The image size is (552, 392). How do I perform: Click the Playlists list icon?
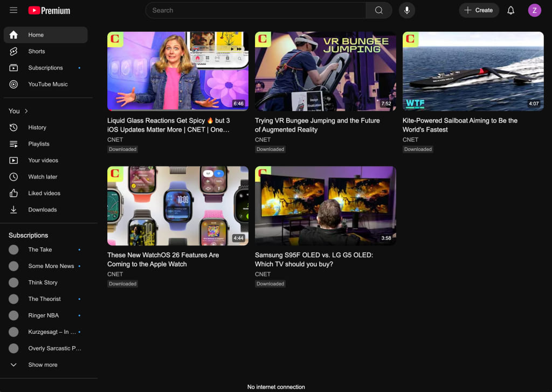13,144
